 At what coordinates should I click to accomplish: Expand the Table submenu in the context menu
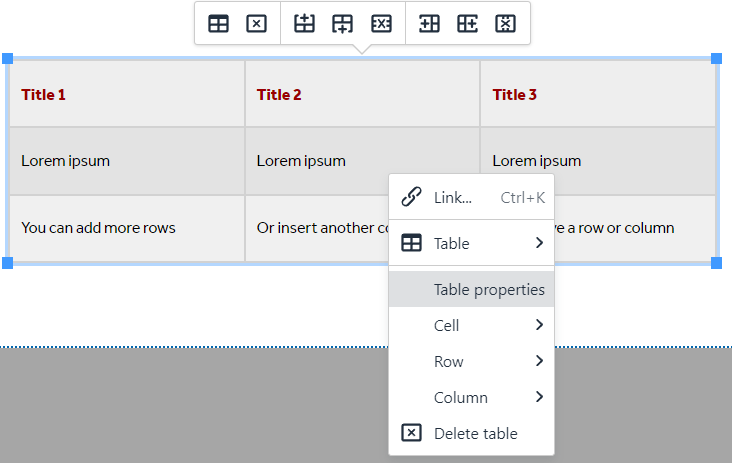point(471,243)
